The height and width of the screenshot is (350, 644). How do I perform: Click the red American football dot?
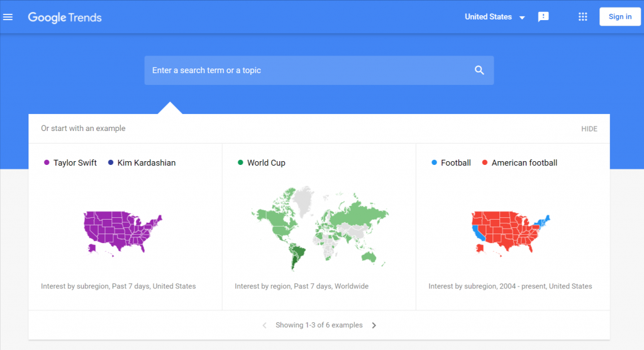tap(485, 162)
